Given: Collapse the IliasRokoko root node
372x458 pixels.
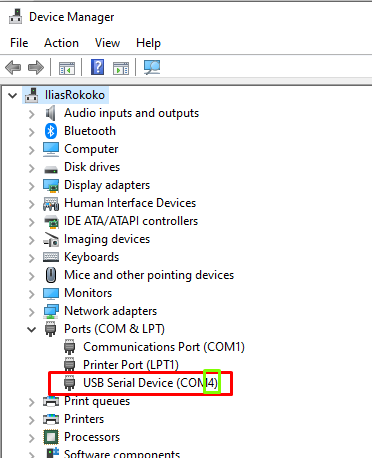Looking at the screenshot, I should pos(13,96).
